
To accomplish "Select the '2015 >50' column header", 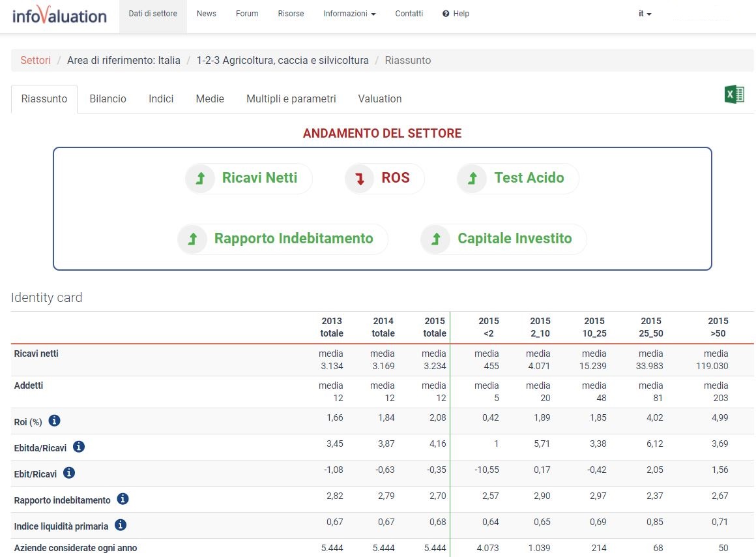I will pyautogui.click(x=718, y=327).
